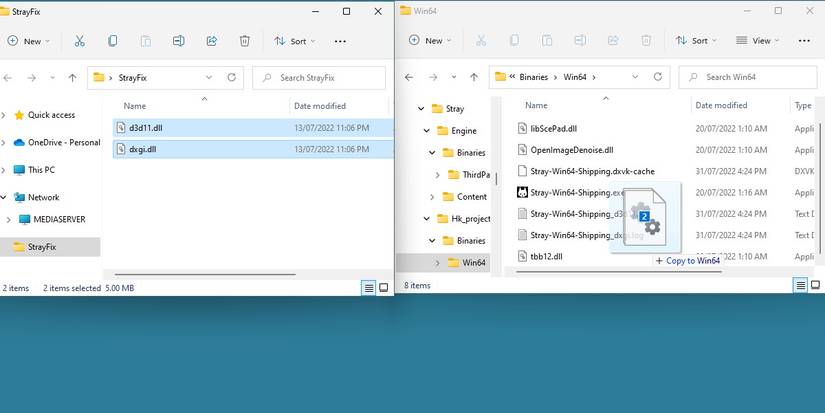Click Cut icon in StrayFix window
Image resolution: width=825 pixels, height=413 pixels.
click(79, 41)
